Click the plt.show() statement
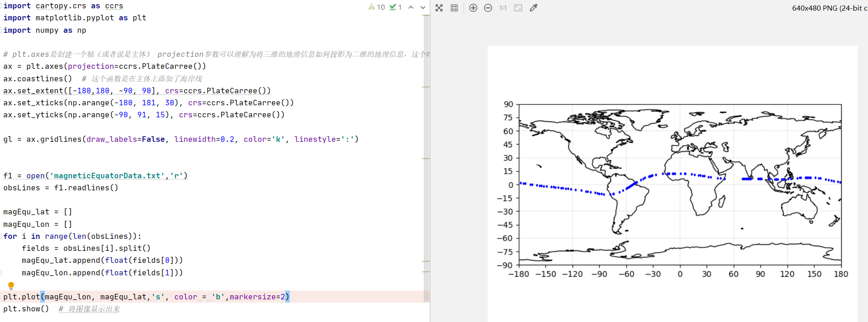The image size is (868, 322). 26,309
